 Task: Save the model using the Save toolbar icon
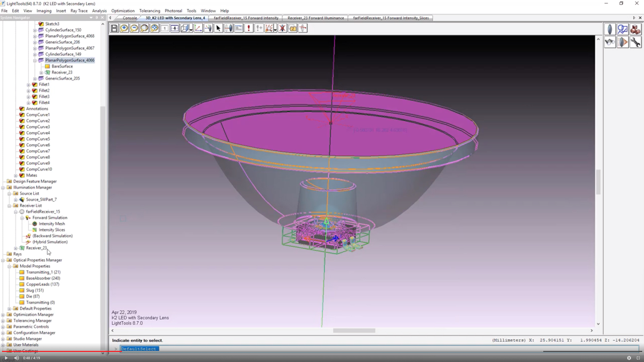click(114, 28)
